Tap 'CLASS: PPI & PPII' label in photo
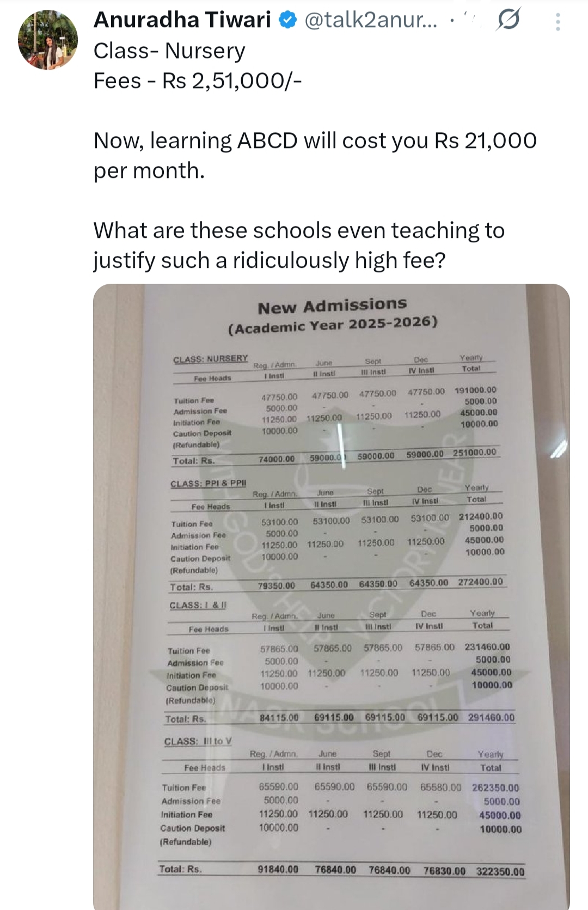588x910 pixels. point(209,484)
